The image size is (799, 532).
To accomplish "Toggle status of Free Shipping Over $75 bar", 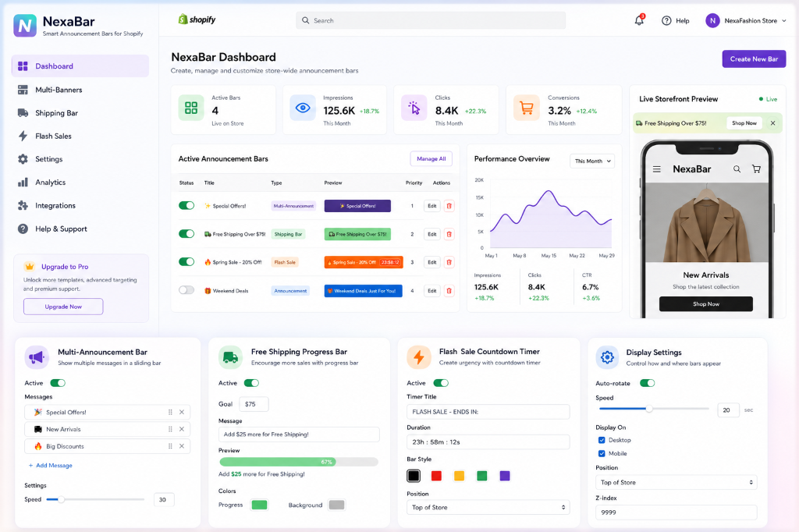I will click(186, 234).
